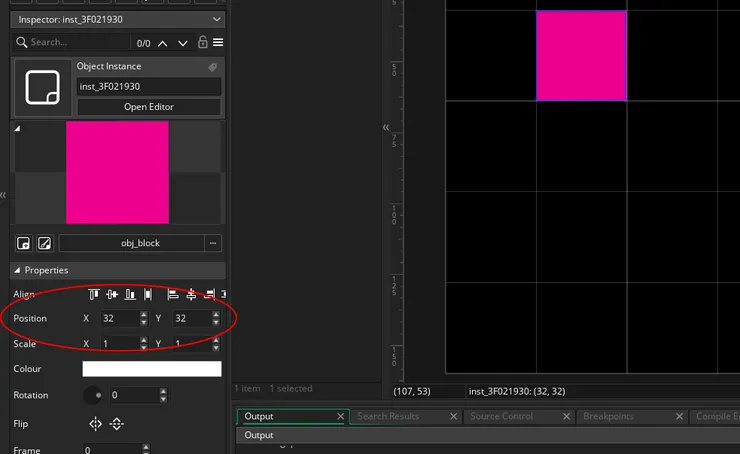Click the large Object Instance icon
This screenshot has width=740, height=454.
tap(42, 87)
